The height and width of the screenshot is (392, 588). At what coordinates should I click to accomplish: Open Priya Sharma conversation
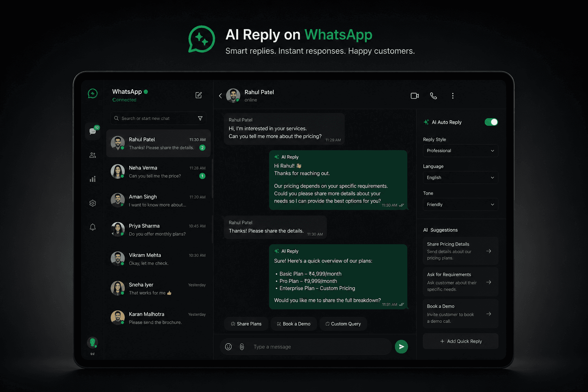point(158,230)
